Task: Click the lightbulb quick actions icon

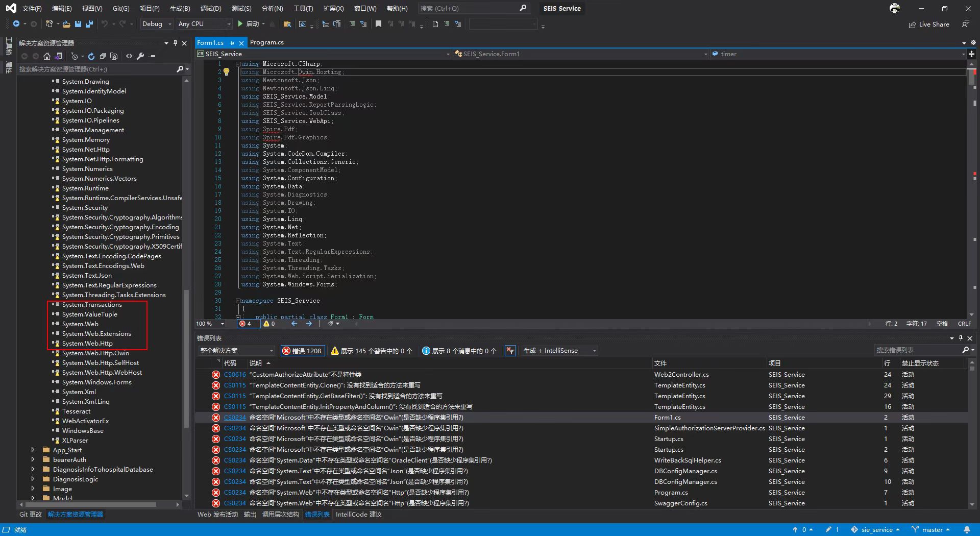Action: pos(227,72)
